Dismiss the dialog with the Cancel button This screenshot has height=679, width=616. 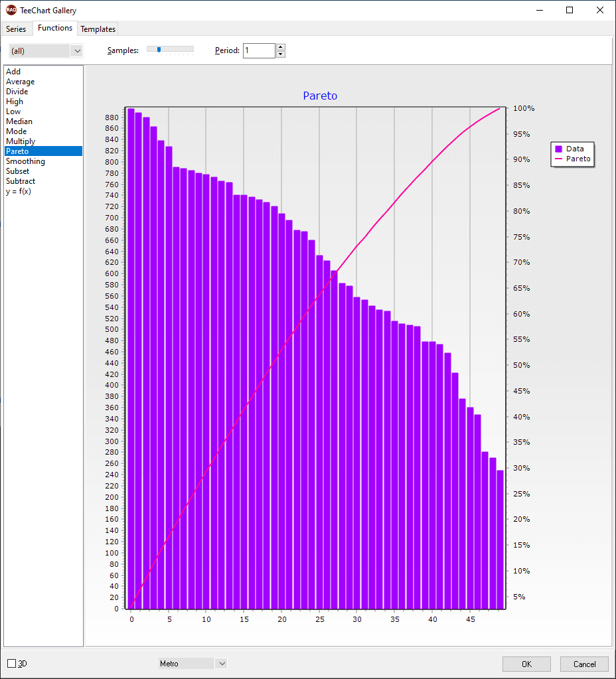(584, 664)
